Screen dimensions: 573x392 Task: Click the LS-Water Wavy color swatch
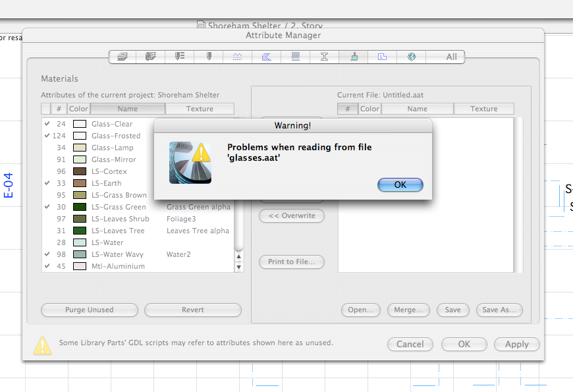click(x=80, y=254)
